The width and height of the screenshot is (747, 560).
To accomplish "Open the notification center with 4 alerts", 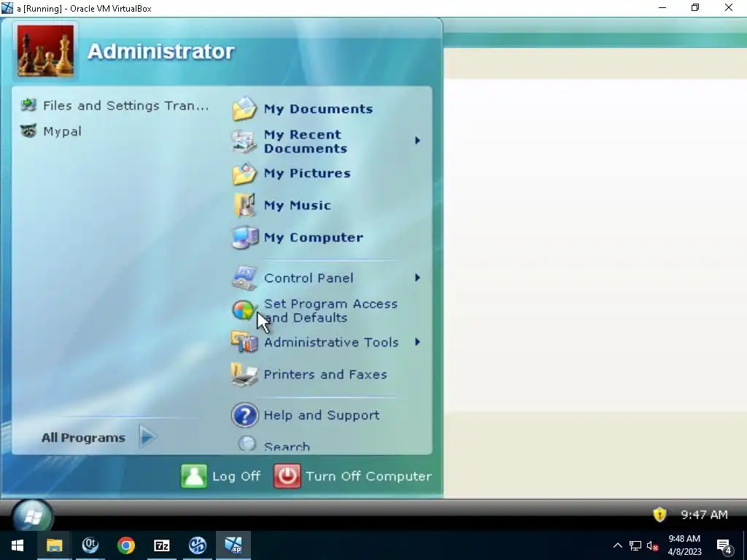I will pyautogui.click(x=724, y=546).
